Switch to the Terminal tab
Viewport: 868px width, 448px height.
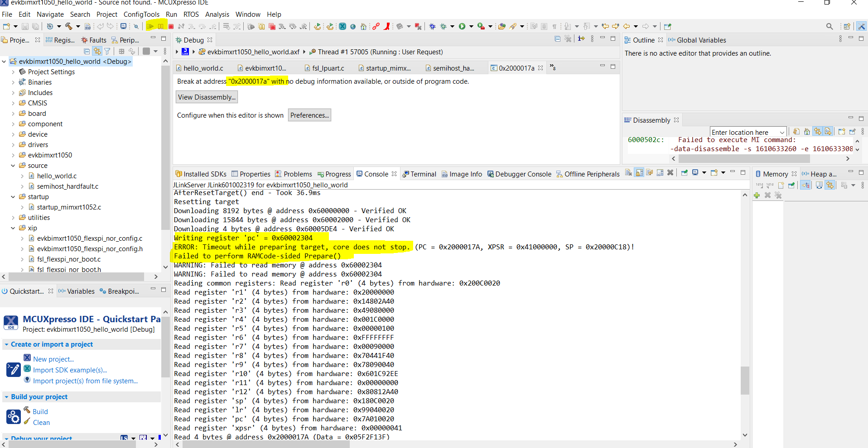[x=423, y=174]
